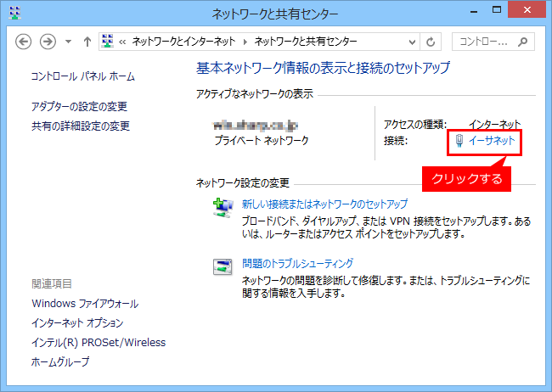Click the breadcrumb chevron before ネットワークとインターネット
The width and height of the screenshot is (552, 392).
[x=122, y=42]
